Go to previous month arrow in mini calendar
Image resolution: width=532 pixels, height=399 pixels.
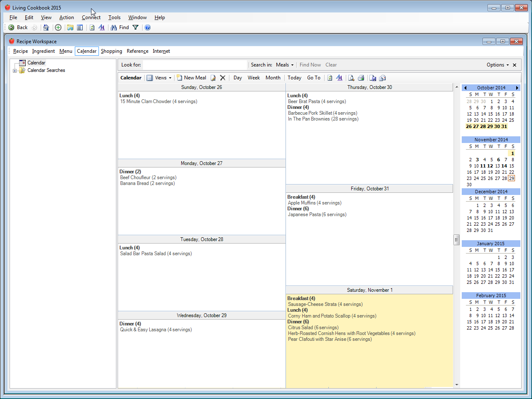coord(465,88)
